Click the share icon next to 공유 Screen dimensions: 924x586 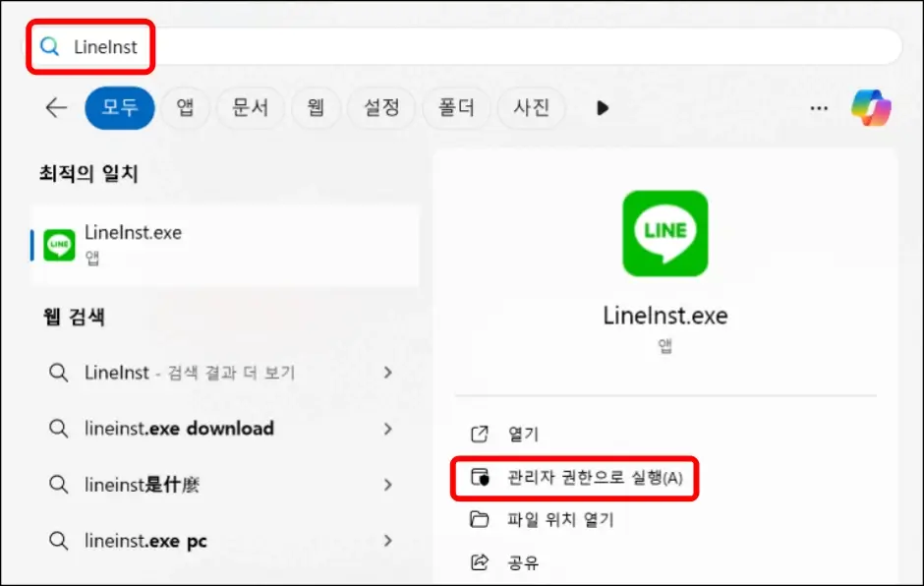click(x=480, y=561)
